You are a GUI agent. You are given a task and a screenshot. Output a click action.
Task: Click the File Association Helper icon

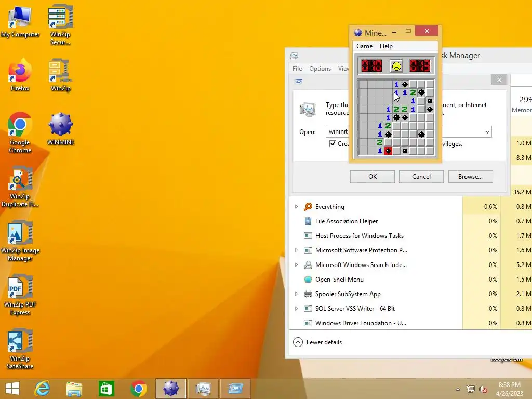308,221
